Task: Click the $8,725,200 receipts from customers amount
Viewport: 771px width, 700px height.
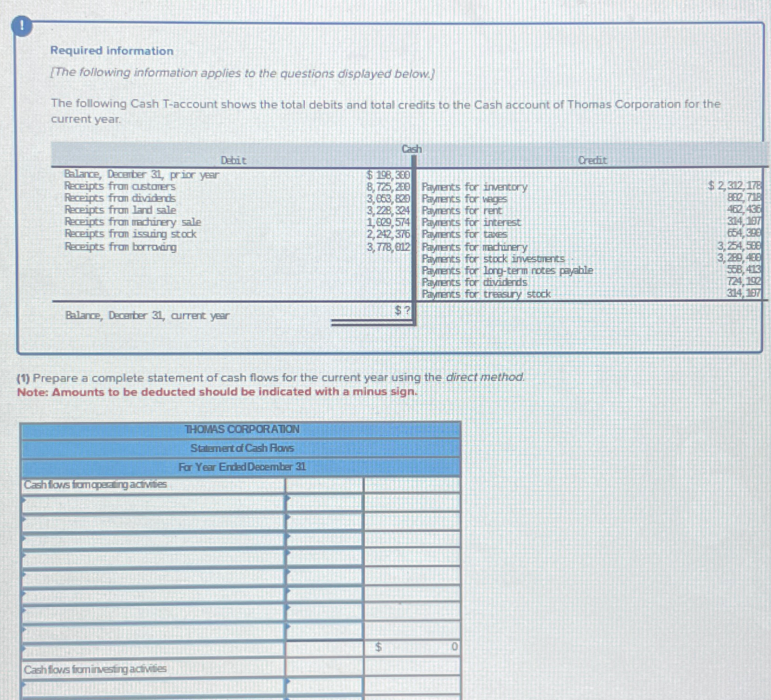Action: point(389,187)
